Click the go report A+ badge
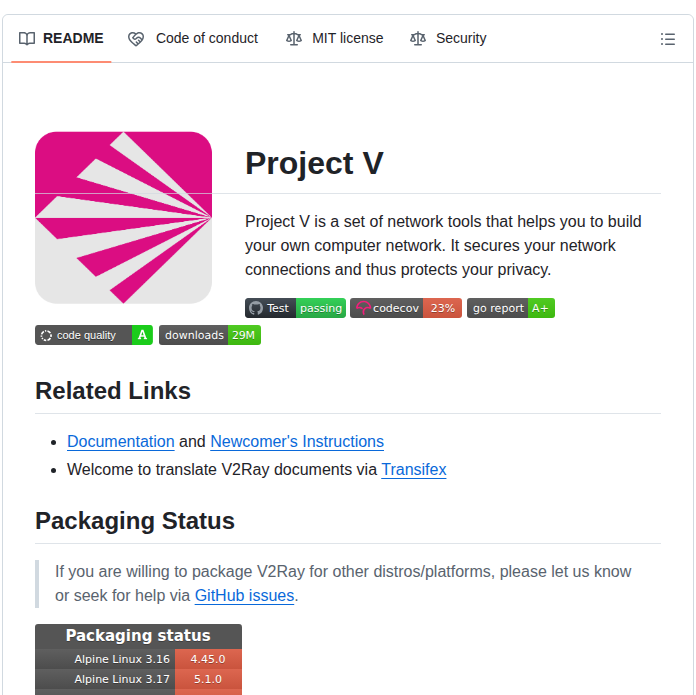Viewport: 696px width, 695px height. (x=510, y=308)
